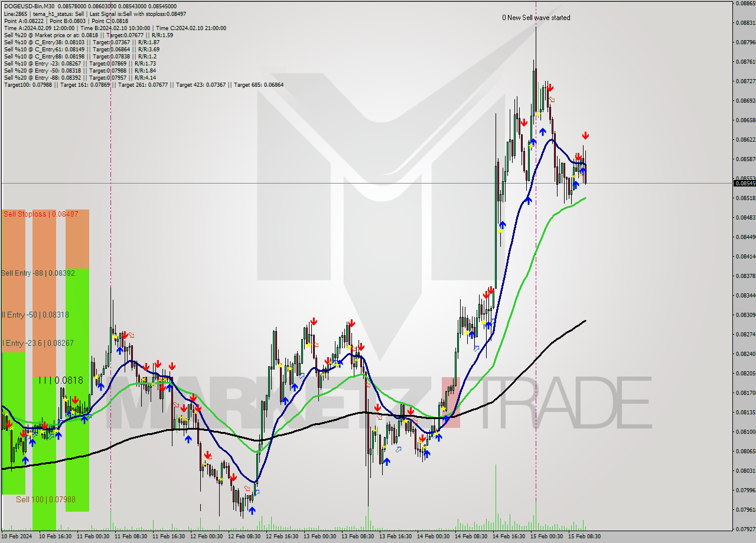Select the '12 Feb 08:30' time label
Image resolution: width=756 pixels, height=543 pixels.
tap(245, 537)
